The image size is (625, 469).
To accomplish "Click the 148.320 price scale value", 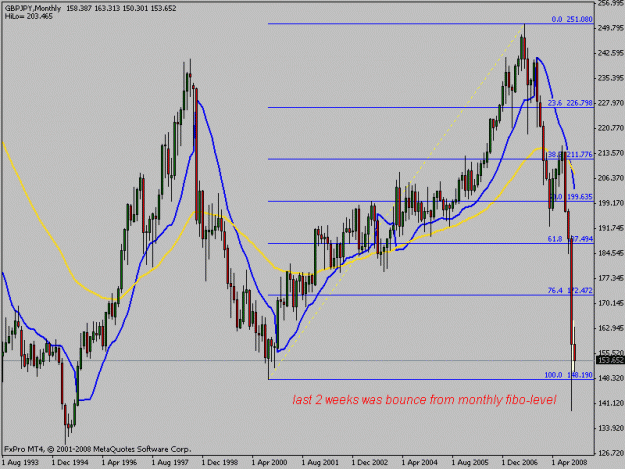I will coord(610,378).
